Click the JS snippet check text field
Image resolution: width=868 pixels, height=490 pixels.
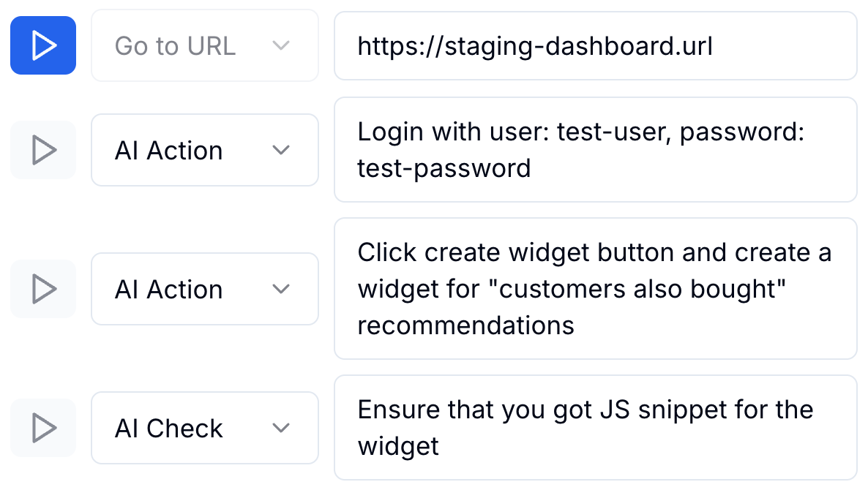pos(594,428)
